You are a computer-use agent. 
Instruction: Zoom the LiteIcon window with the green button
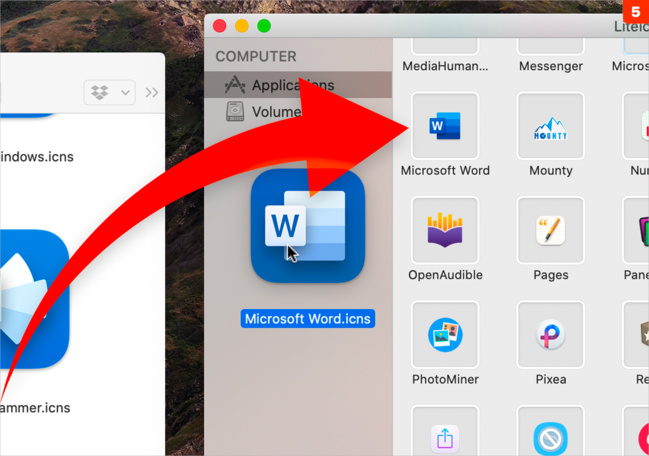click(264, 26)
